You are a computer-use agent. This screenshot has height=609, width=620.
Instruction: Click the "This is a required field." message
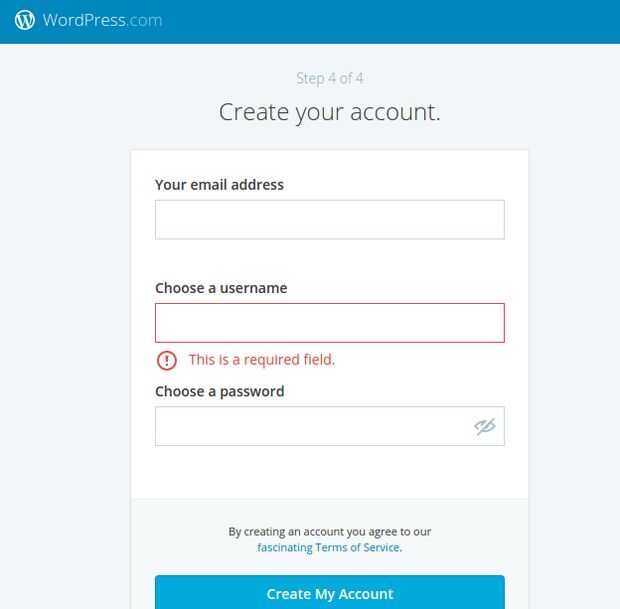click(x=262, y=360)
